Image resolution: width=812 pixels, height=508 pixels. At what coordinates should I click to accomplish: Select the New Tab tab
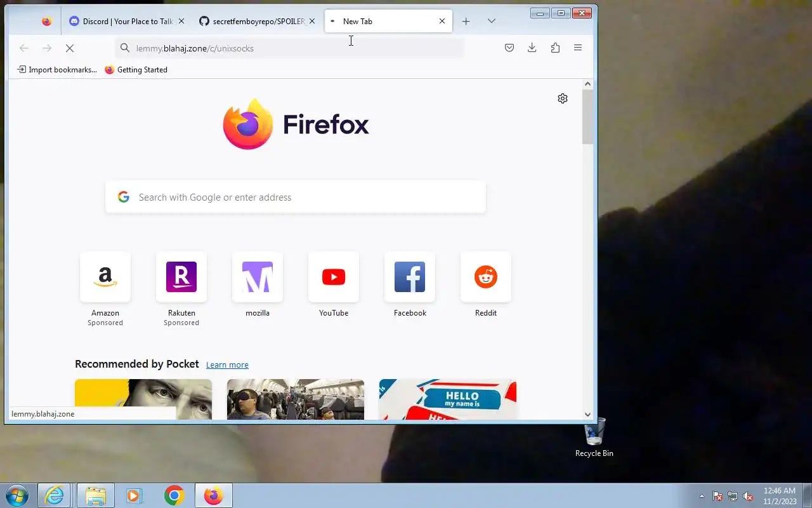(388, 21)
